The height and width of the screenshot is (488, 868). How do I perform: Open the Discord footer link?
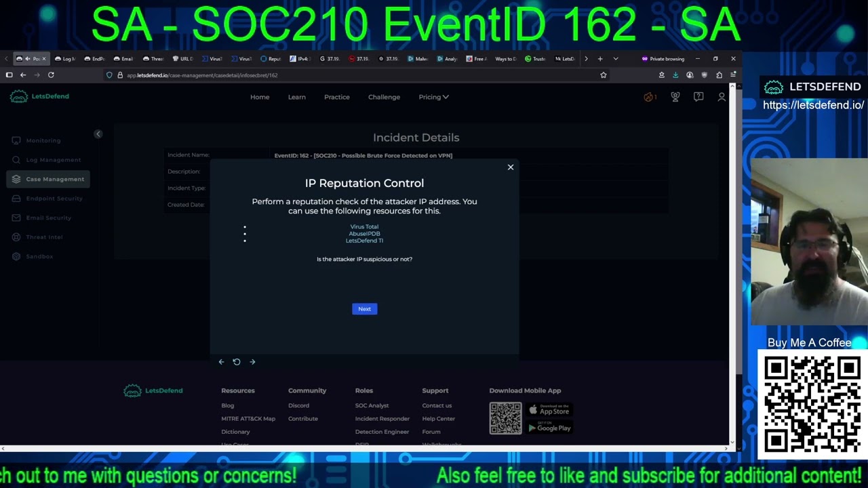[298, 406]
